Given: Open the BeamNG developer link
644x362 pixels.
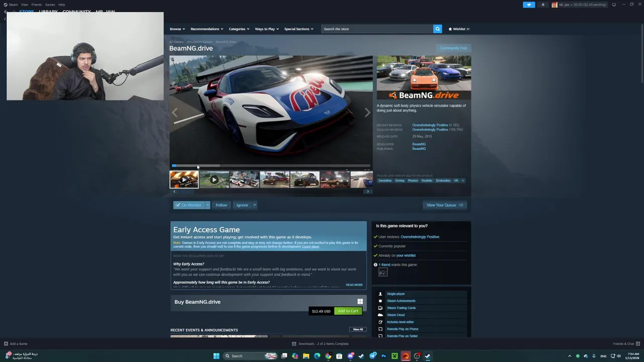Looking at the screenshot, I should [x=419, y=144].
